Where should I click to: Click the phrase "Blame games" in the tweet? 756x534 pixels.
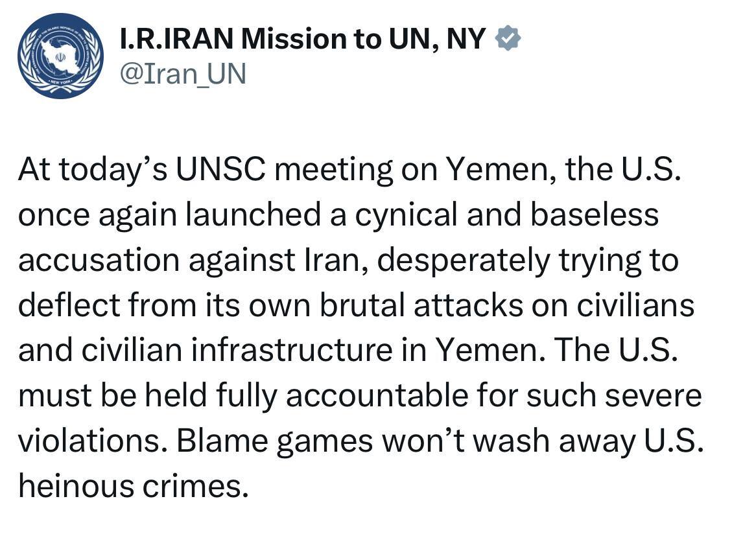(275, 441)
